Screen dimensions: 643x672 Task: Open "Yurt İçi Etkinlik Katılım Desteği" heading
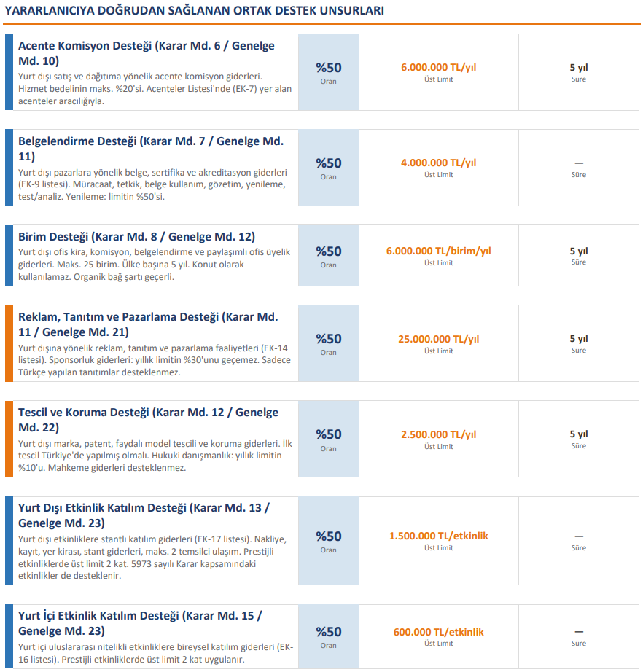(x=140, y=623)
